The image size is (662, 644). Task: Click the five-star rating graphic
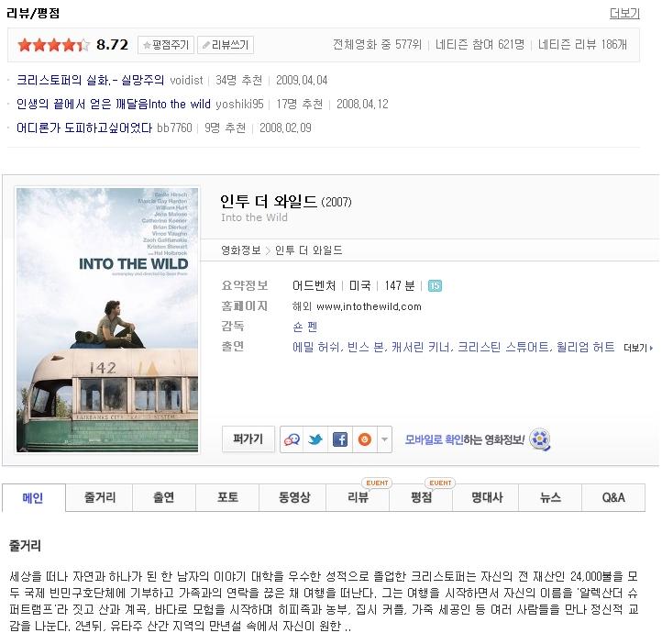click(53, 45)
